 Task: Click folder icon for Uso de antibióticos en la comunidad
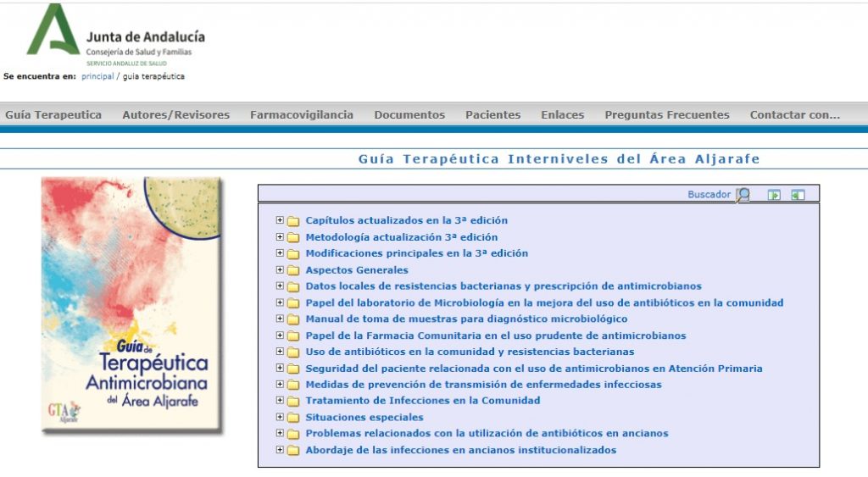293,352
